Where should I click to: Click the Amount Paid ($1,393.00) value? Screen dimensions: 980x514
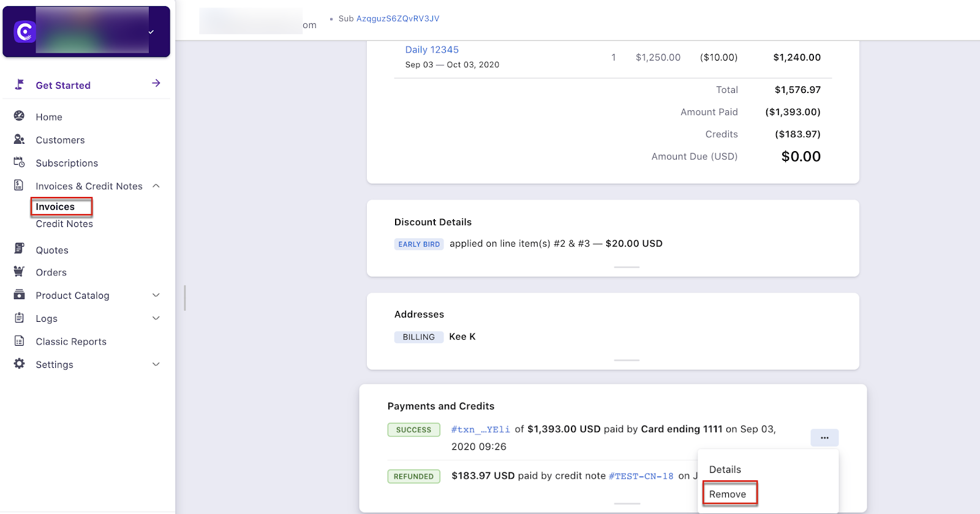pos(793,112)
